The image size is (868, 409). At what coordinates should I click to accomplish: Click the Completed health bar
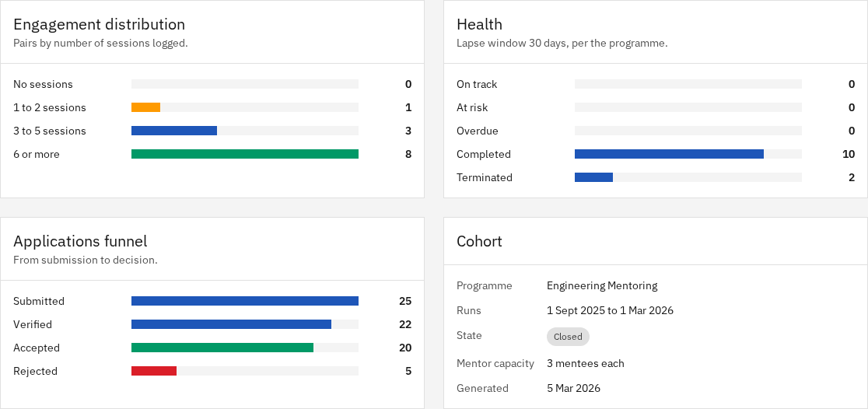669,154
